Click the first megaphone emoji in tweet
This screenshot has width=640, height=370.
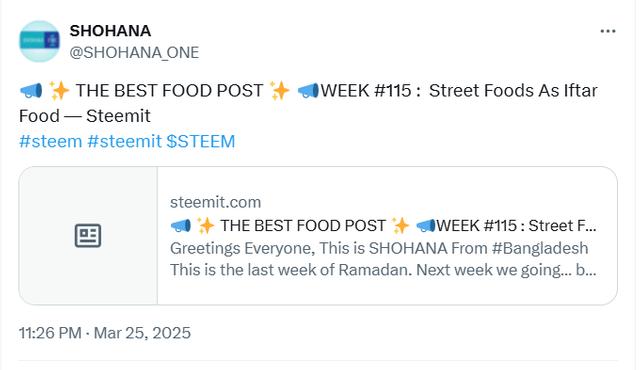click(31, 91)
